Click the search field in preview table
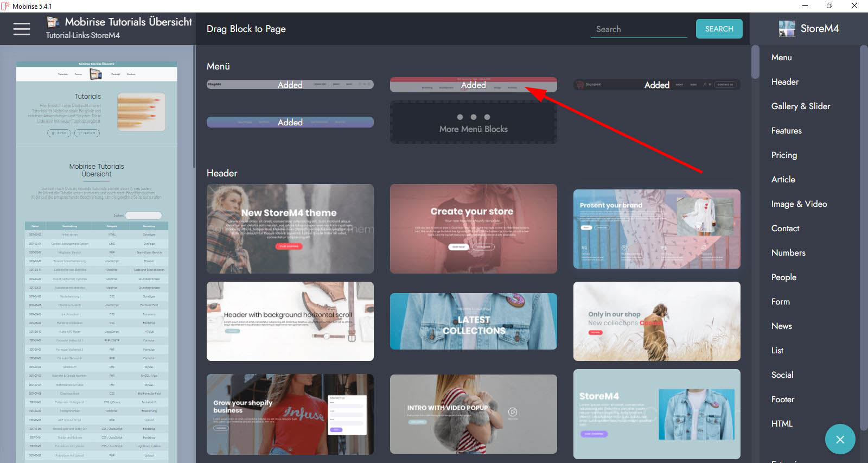 click(x=143, y=215)
